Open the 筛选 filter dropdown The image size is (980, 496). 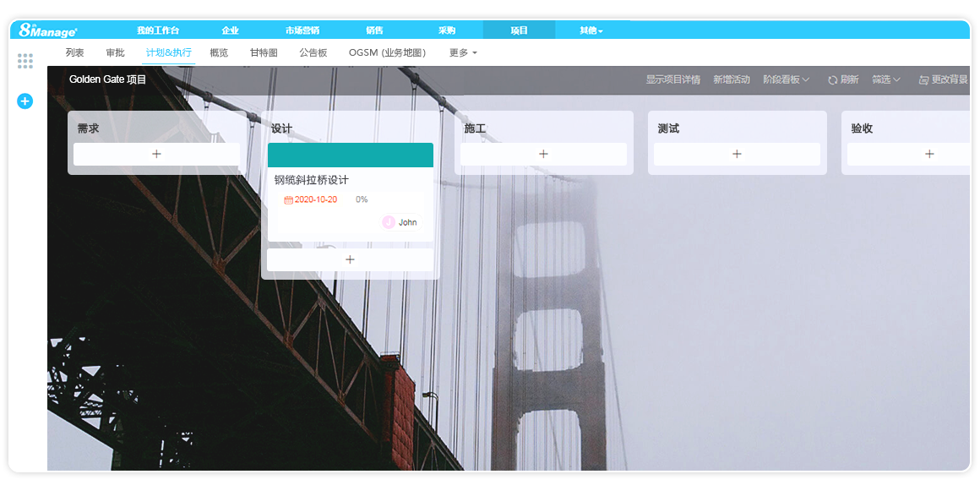click(884, 79)
